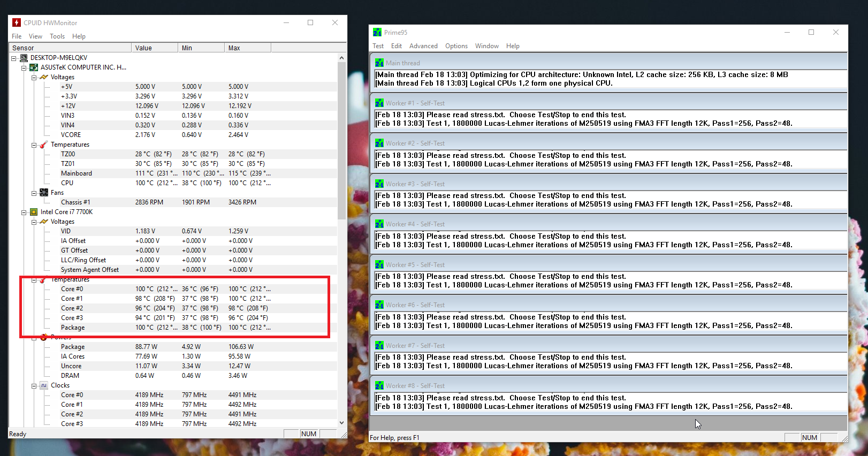Open the Advanced menu in Prime95

423,46
